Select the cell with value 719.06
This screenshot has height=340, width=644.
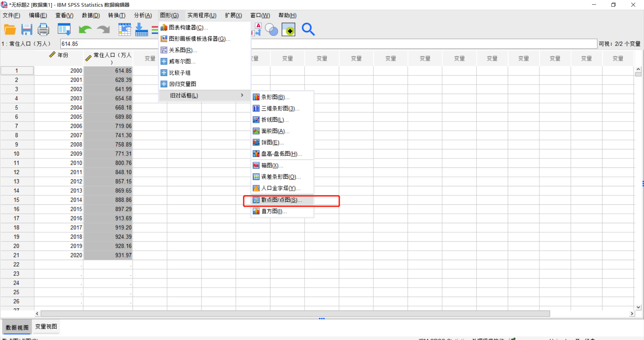pyautogui.click(x=108, y=126)
